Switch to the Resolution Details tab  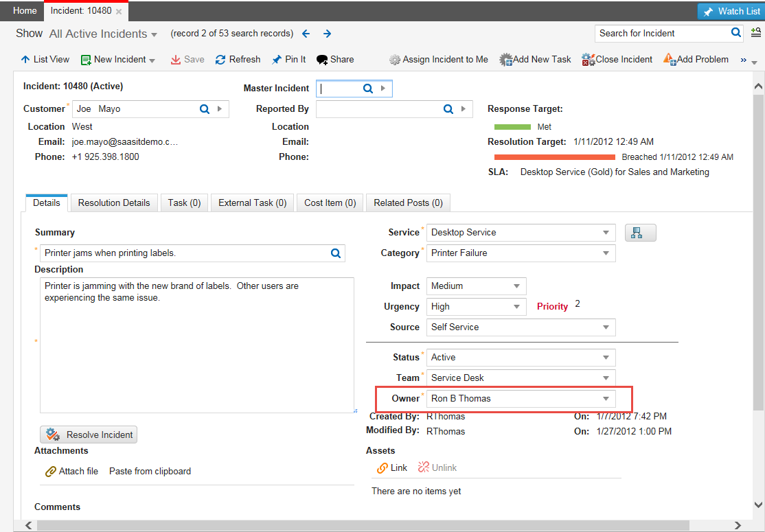point(114,203)
